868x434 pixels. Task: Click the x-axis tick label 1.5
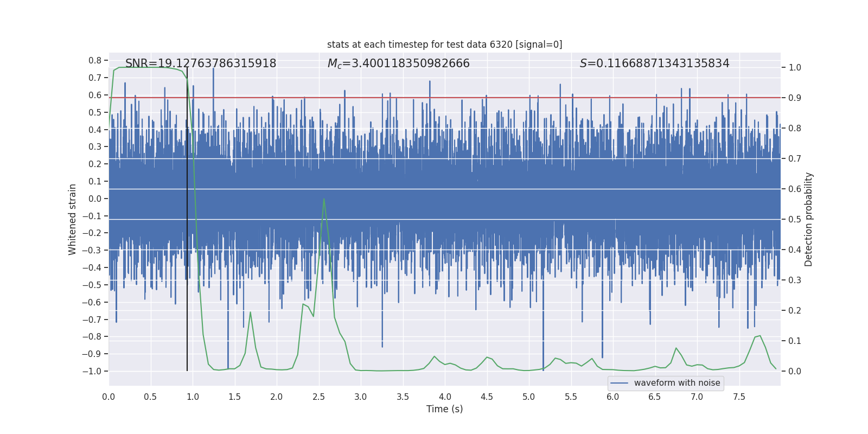pos(234,397)
